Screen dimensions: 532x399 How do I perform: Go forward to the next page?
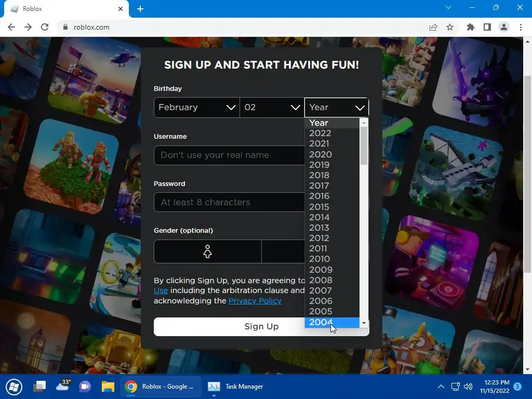click(x=28, y=27)
